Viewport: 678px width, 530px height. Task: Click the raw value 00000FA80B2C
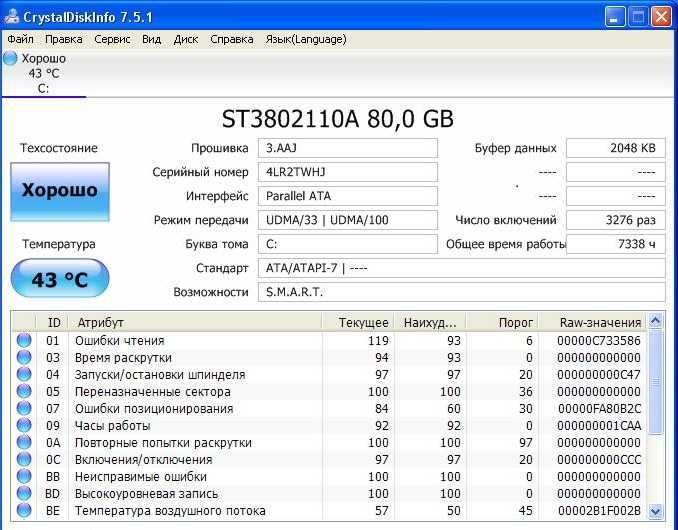(x=599, y=409)
